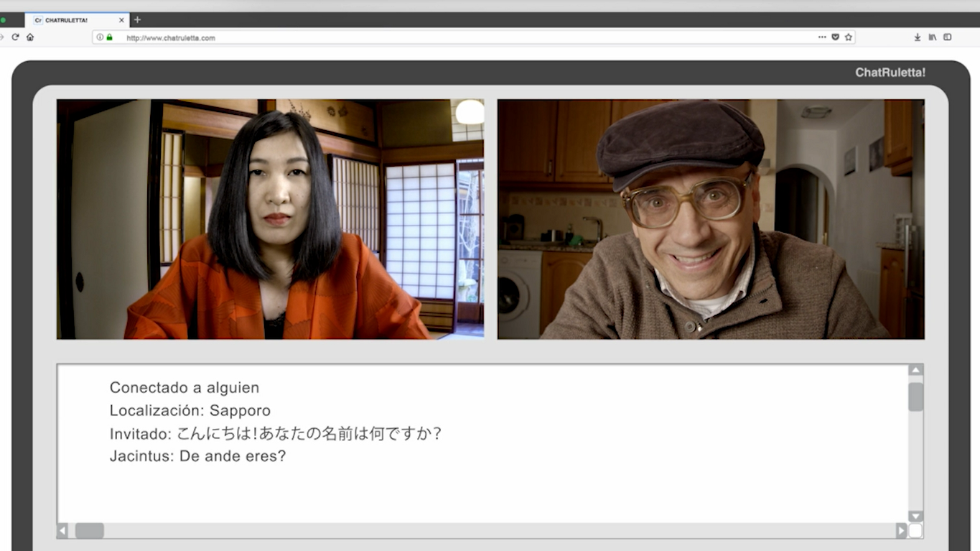Click the ChatRuletta! title link

[890, 73]
